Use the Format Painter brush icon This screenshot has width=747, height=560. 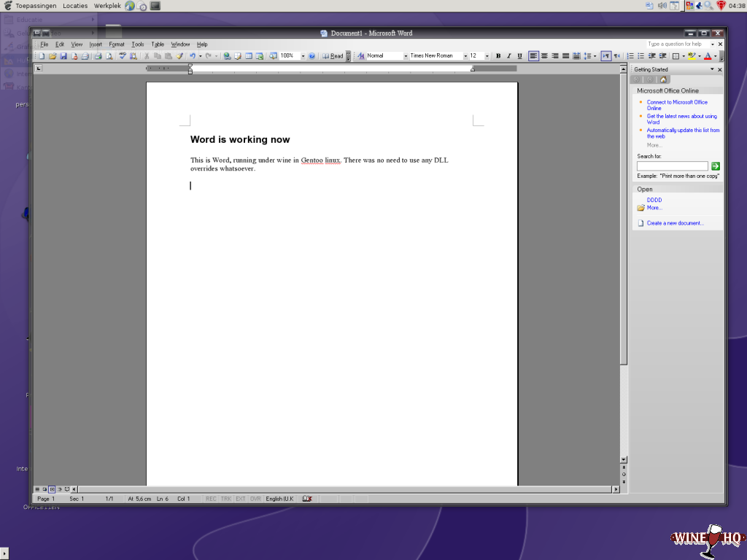[x=179, y=56]
